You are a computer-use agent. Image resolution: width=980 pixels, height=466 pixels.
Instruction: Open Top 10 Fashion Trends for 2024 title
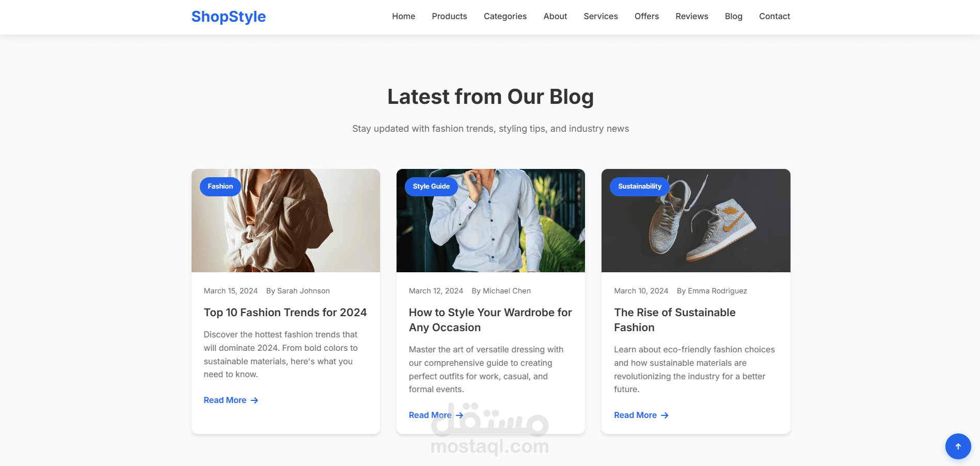(285, 313)
